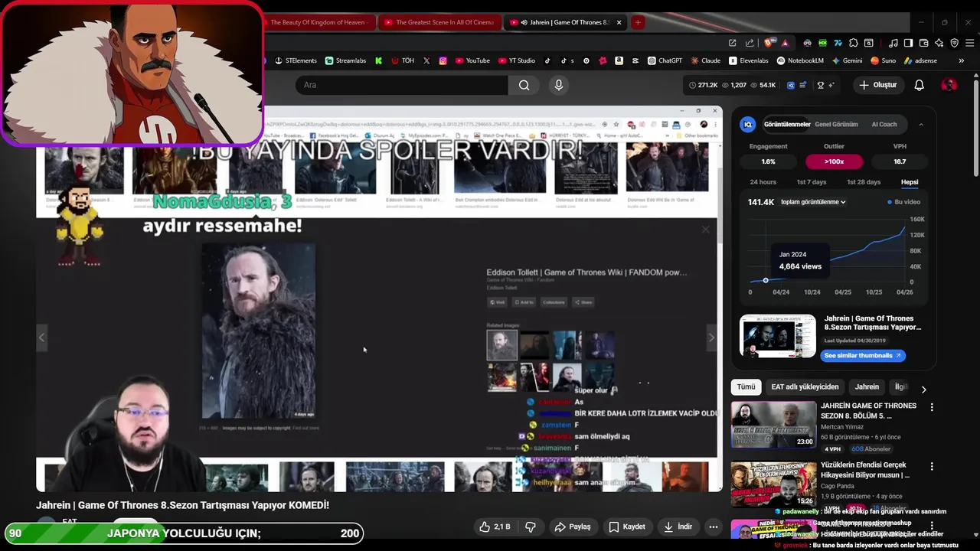
Task: Open 'JAHREİN GAME OF THRONES SEZON 8' thumbnail
Action: point(773,424)
